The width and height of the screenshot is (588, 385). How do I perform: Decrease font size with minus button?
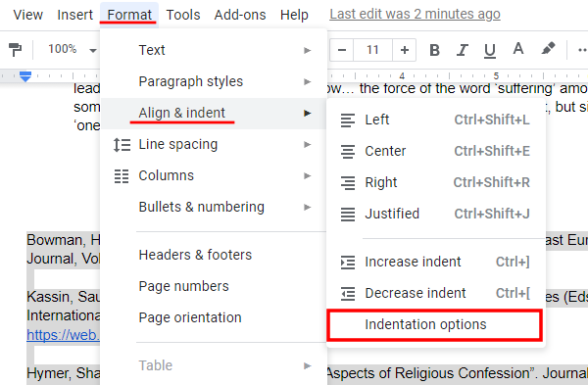(x=342, y=50)
